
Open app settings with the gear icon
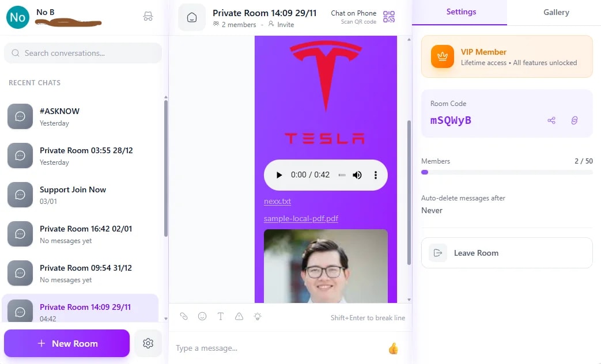point(148,343)
